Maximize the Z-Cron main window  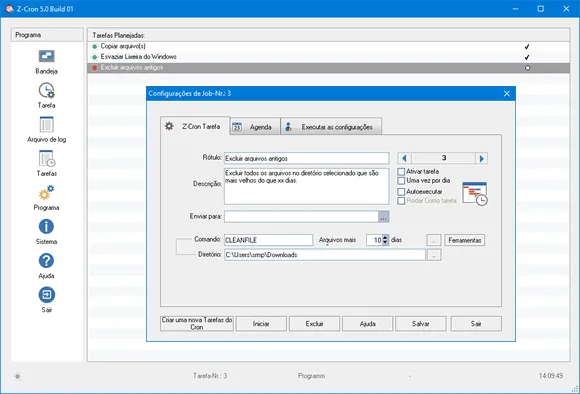click(540, 9)
